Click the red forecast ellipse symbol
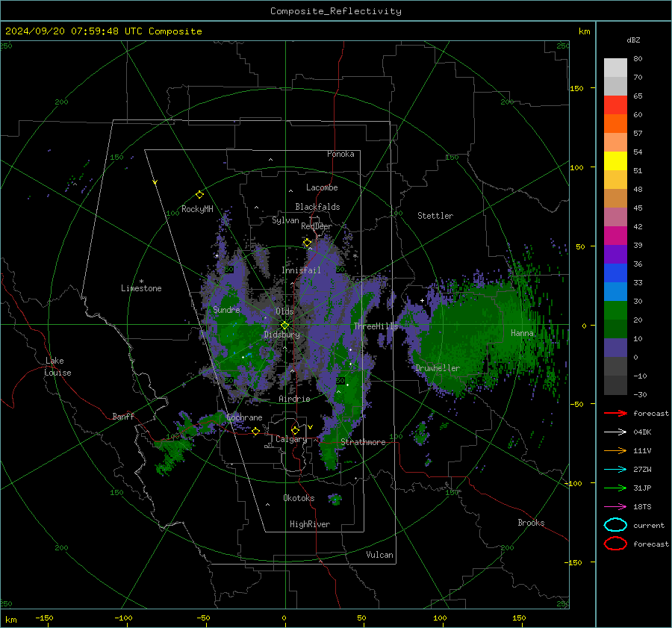Viewport: 672px width, 628px height. [615, 544]
